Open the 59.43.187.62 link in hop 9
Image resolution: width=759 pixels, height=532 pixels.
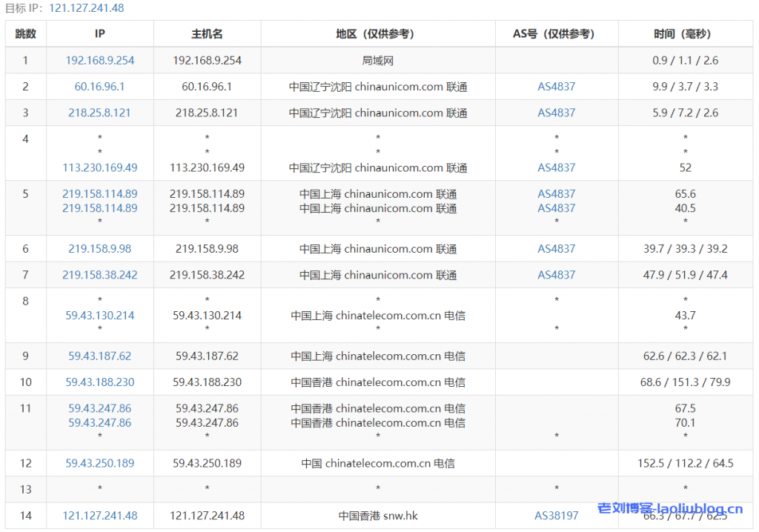point(99,356)
